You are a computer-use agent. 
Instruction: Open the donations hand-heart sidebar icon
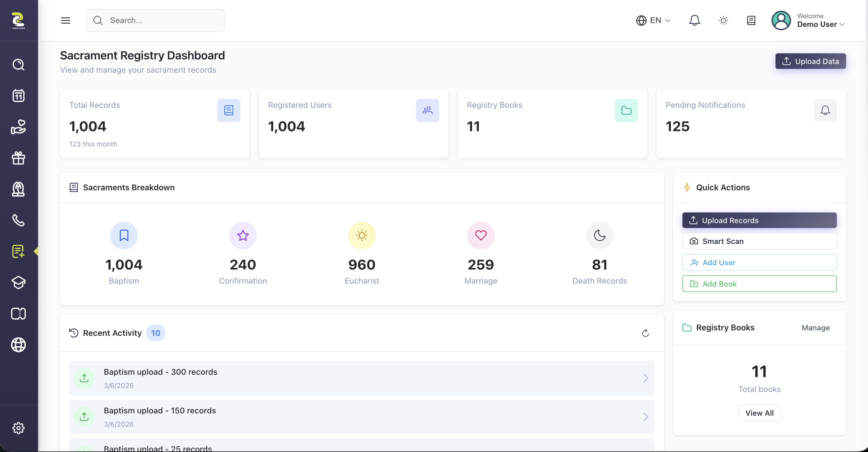click(x=18, y=127)
